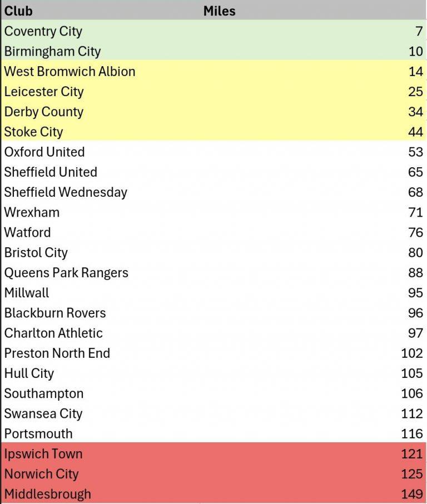Click the Oxford United cell

(x=44, y=152)
